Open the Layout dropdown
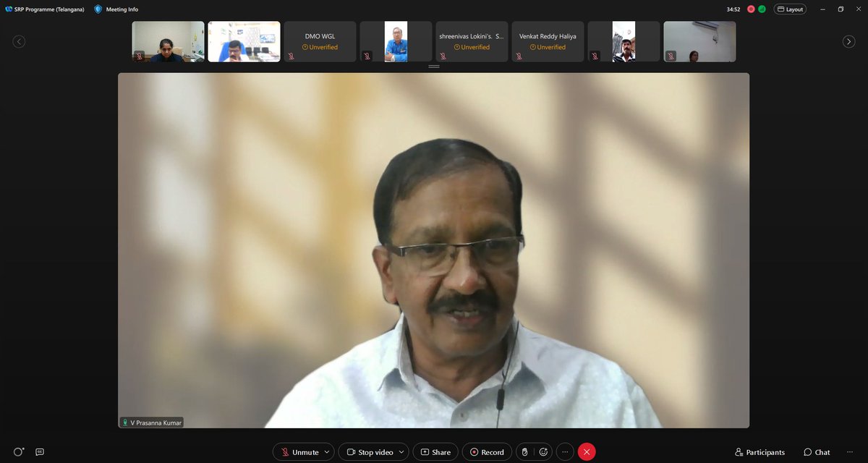The height and width of the screenshot is (463, 868). (790, 9)
